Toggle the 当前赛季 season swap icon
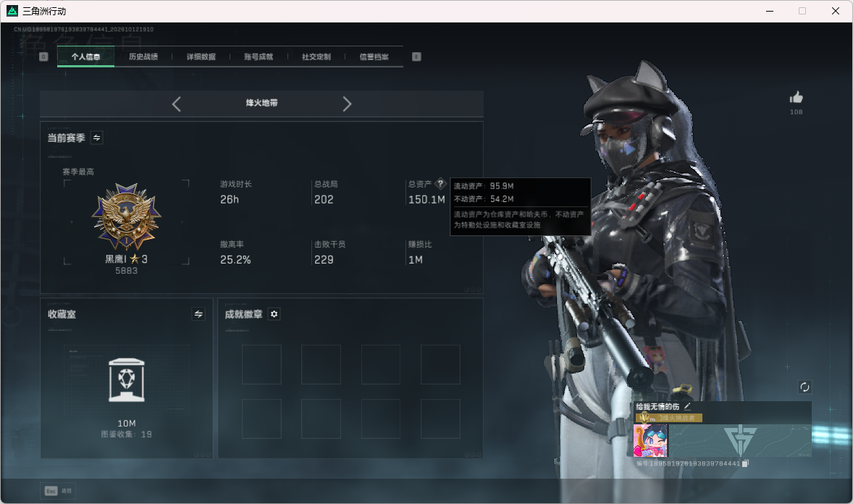This screenshot has width=853, height=504. (96, 138)
